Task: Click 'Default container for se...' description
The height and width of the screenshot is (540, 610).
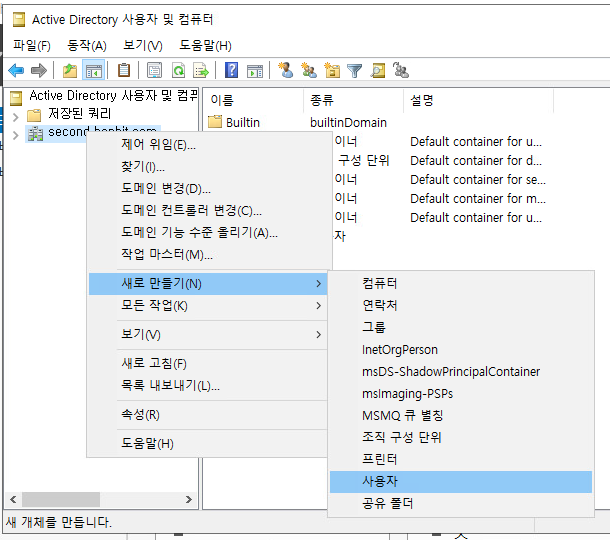Action: coord(478,180)
